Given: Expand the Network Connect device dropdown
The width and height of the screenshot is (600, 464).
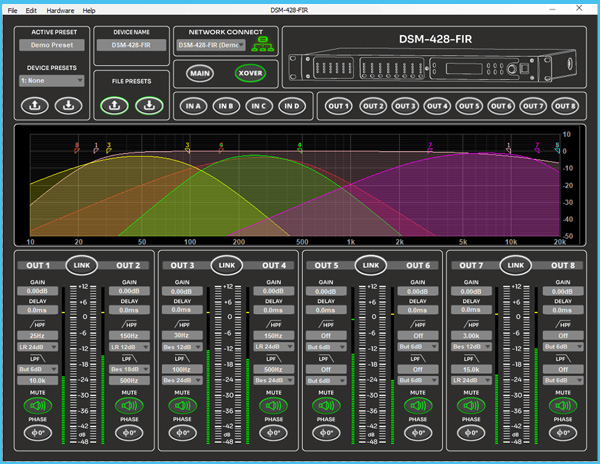Looking at the screenshot, I should click(210, 45).
